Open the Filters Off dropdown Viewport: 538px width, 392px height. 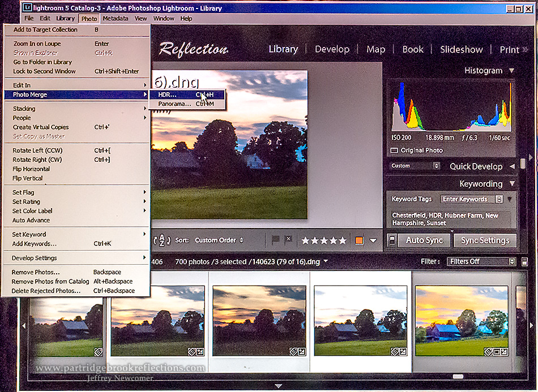pyautogui.click(x=481, y=261)
